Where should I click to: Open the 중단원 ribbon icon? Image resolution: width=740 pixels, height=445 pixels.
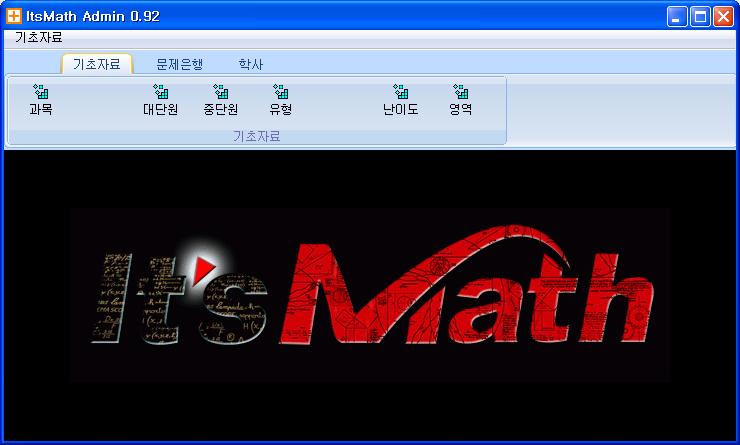click(220, 100)
